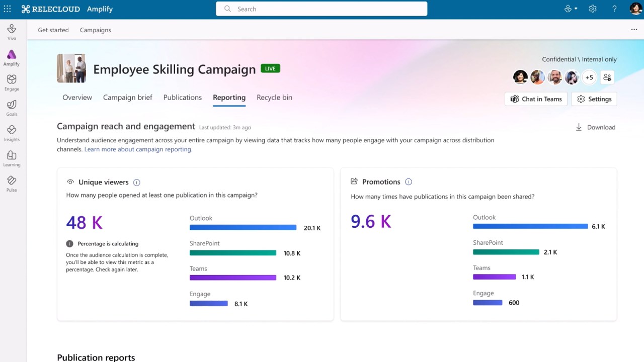Open the Copilot dropdown in header
Viewport: 644px width, 362px height.
coord(571,9)
